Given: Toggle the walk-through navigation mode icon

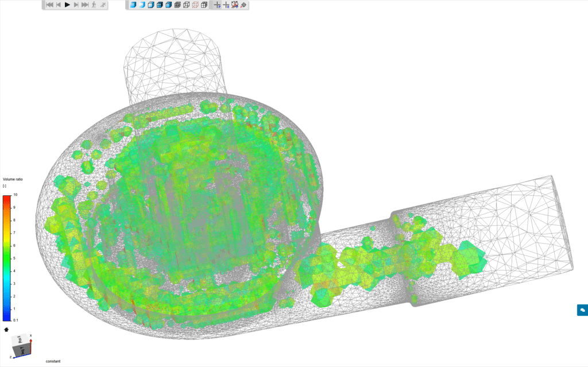Looking at the screenshot, I should [x=94, y=6].
